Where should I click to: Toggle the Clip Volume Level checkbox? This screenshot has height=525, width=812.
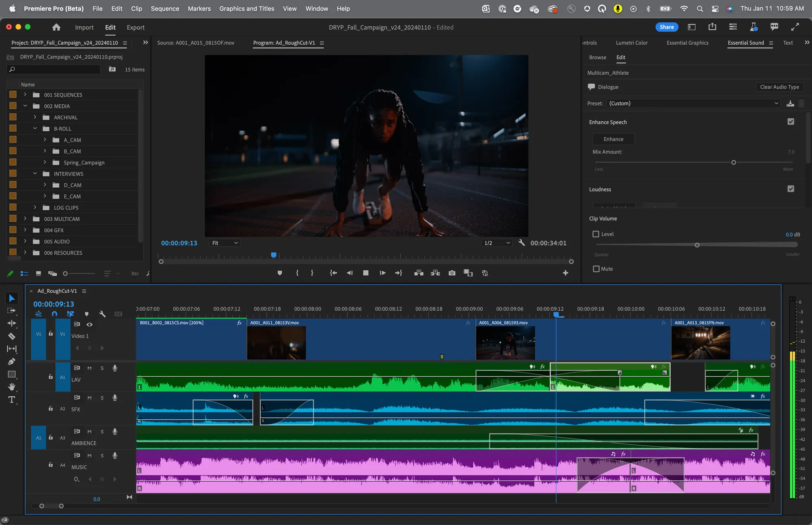coord(595,234)
